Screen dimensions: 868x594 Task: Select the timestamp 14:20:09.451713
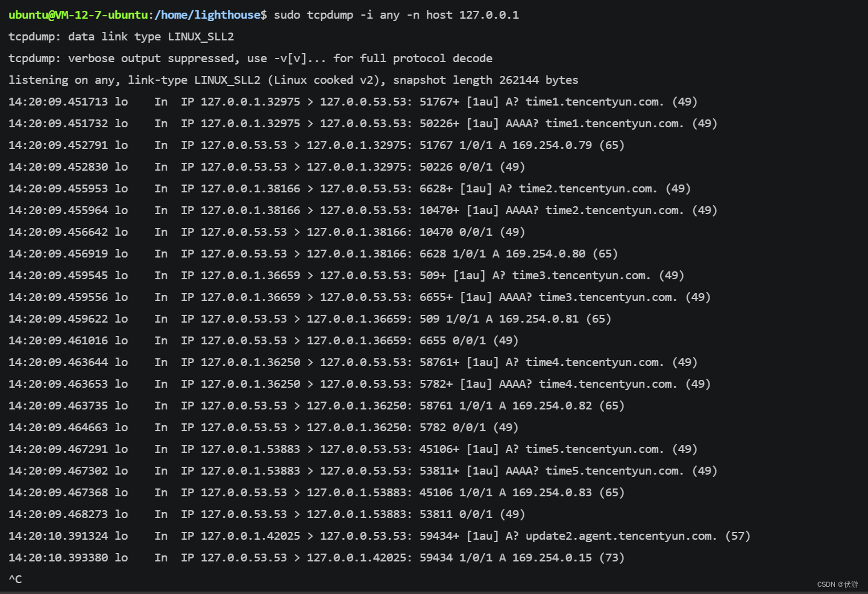click(58, 101)
